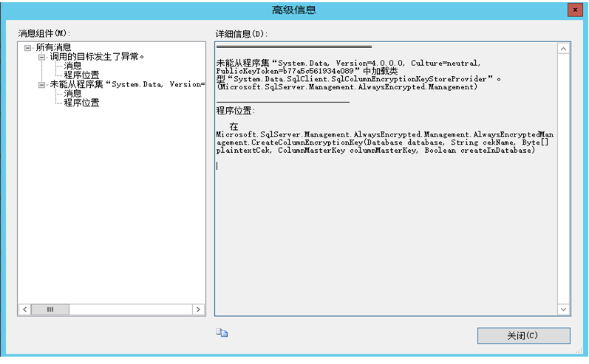This screenshot has width=589, height=364.
Task: Click the 详细信息(D): label
Action: (242, 34)
